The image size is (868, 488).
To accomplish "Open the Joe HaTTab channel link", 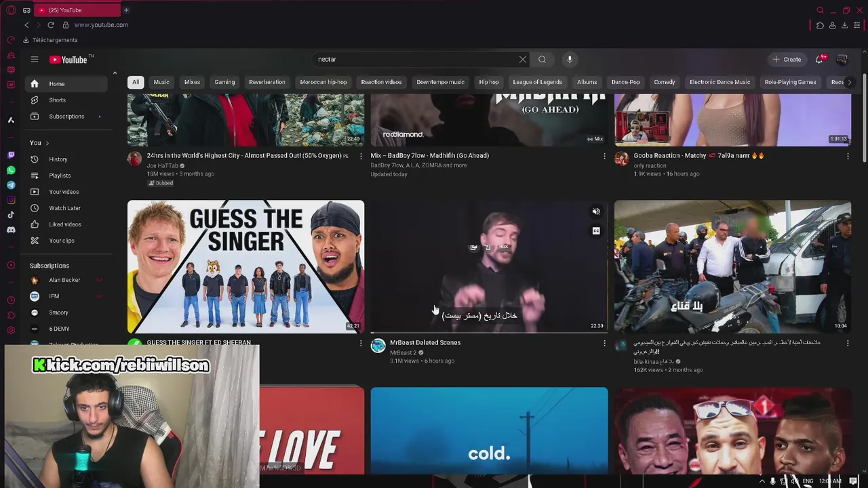I will pyautogui.click(x=163, y=165).
